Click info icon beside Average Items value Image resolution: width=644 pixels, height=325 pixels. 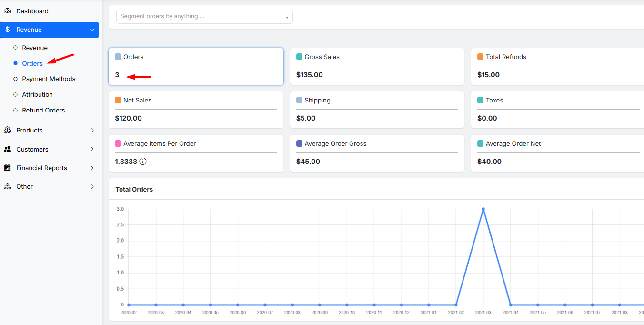143,162
